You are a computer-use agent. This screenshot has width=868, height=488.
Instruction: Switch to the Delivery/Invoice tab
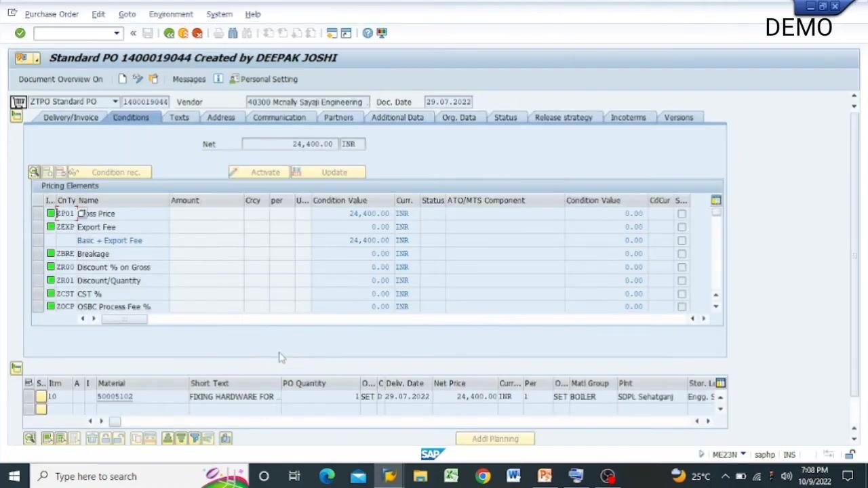pos(71,118)
